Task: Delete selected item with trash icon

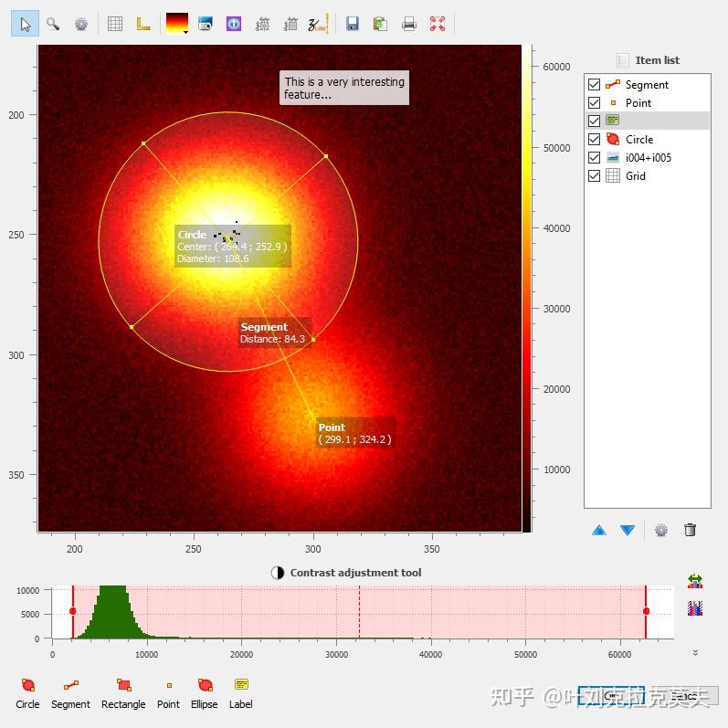Action: pos(690,530)
